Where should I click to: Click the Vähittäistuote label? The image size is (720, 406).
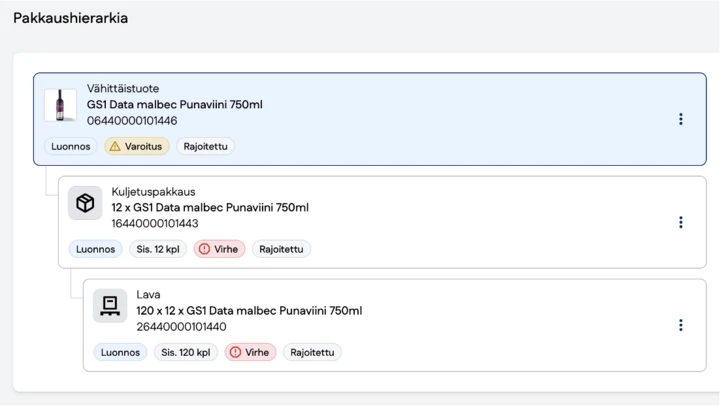[x=123, y=89]
